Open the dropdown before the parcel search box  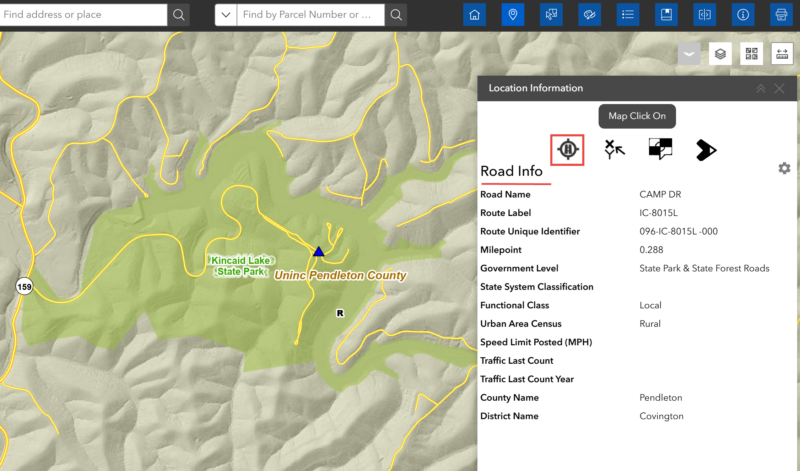[x=225, y=15]
